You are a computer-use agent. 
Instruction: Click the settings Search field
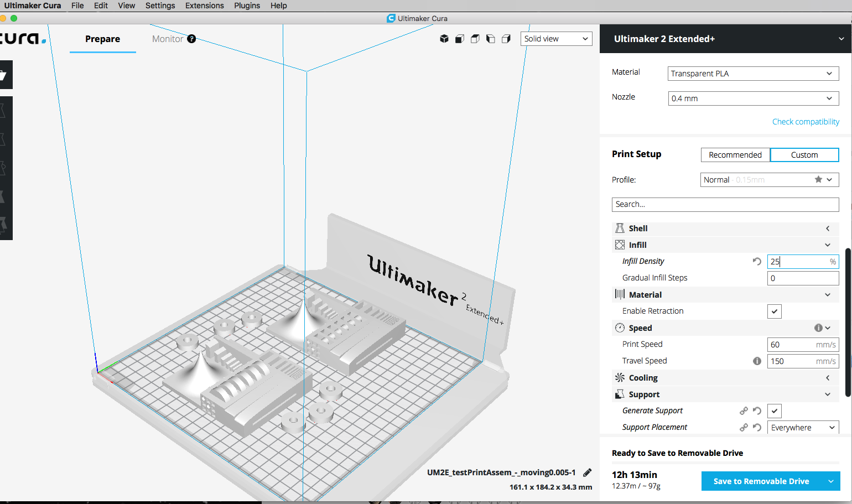click(x=725, y=205)
